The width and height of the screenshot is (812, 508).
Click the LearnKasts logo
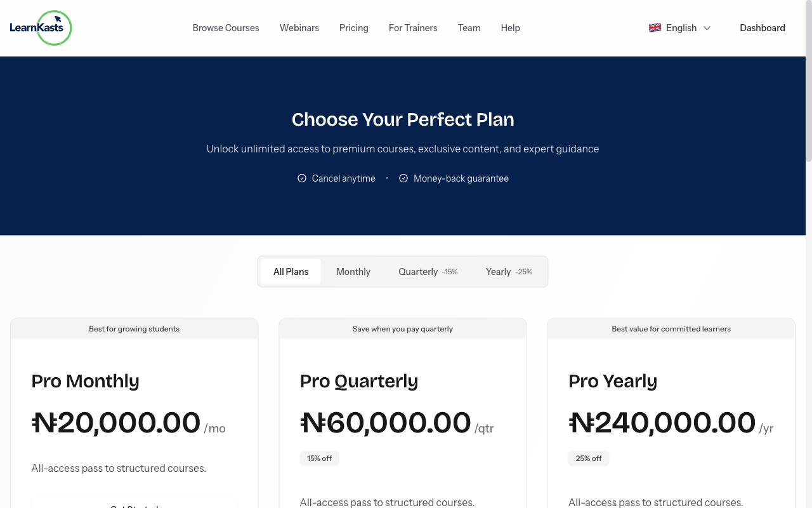[x=41, y=27]
